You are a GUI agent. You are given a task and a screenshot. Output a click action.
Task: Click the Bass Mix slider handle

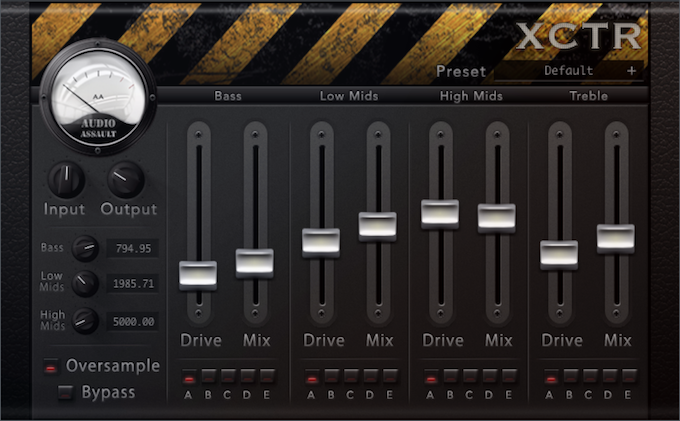click(x=255, y=263)
